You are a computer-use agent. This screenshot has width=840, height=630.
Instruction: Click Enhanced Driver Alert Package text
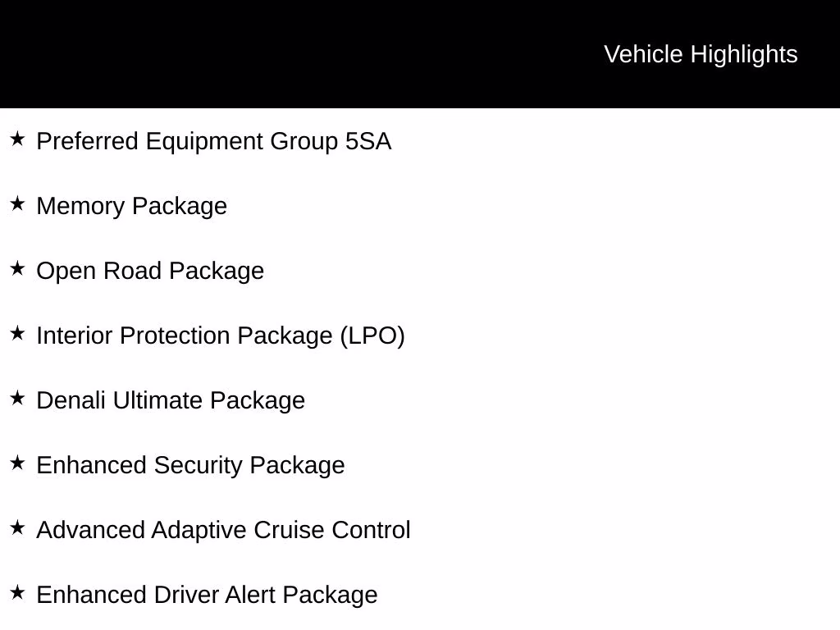point(207,596)
